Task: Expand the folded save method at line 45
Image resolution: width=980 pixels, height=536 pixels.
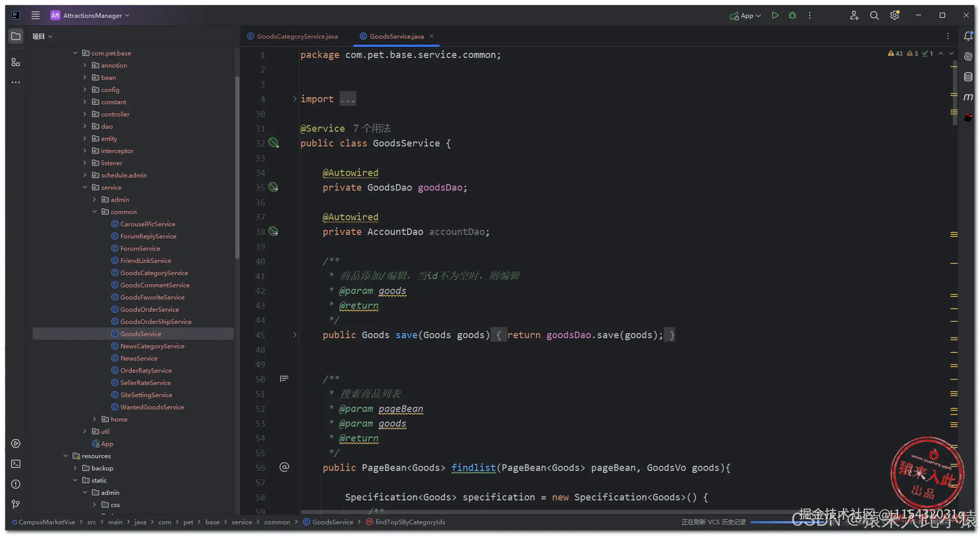Action: click(x=294, y=335)
